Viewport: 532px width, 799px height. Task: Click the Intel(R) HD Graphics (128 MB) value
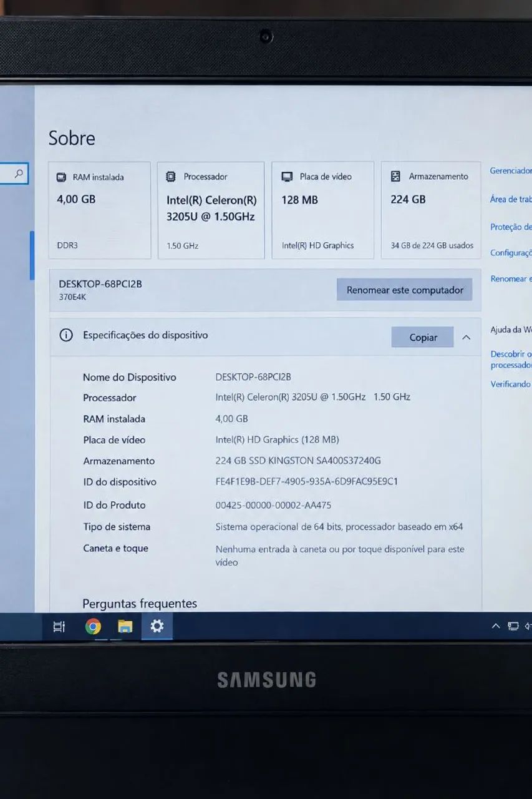coord(278,439)
